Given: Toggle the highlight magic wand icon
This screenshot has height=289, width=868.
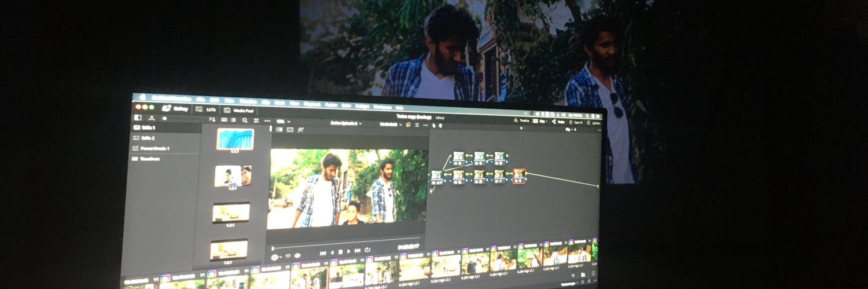Looking at the screenshot, I should pos(300,130).
